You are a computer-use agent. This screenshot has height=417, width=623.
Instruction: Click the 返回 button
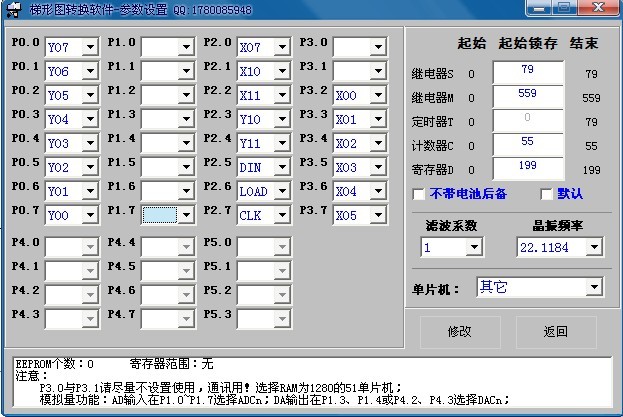[556, 332]
